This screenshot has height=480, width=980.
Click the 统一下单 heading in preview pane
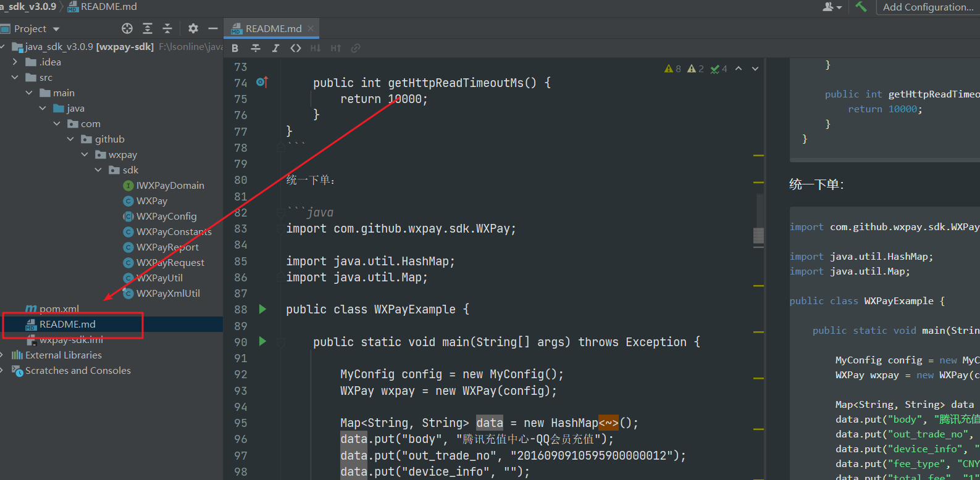click(x=816, y=184)
